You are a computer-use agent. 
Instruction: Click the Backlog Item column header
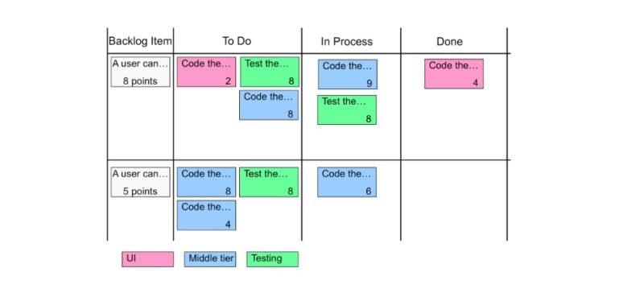tap(140, 42)
